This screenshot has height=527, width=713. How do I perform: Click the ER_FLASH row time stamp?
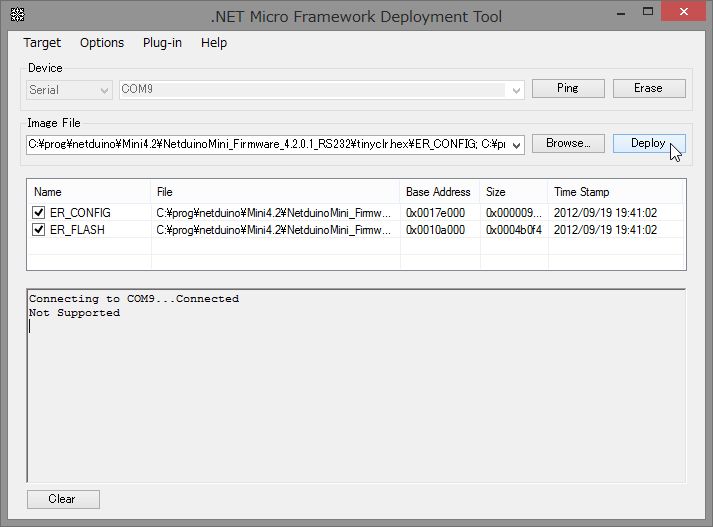(x=605, y=230)
